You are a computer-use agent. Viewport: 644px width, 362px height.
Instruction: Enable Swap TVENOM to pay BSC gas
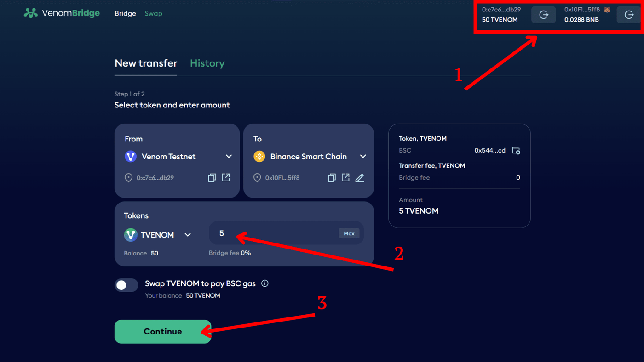click(126, 285)
